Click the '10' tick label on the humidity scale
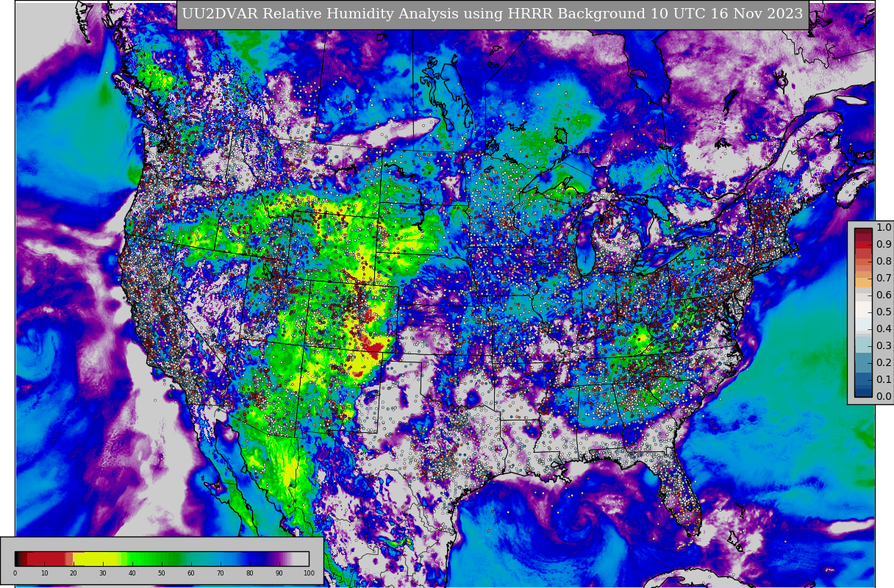Viewport: 894px width, 588px height. click(44, 573)
